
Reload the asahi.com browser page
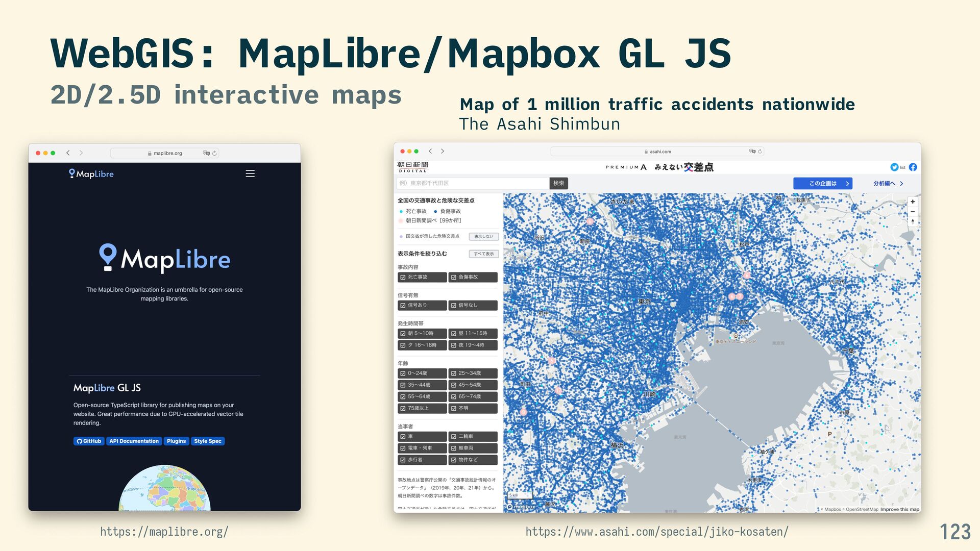click(760, 152)
